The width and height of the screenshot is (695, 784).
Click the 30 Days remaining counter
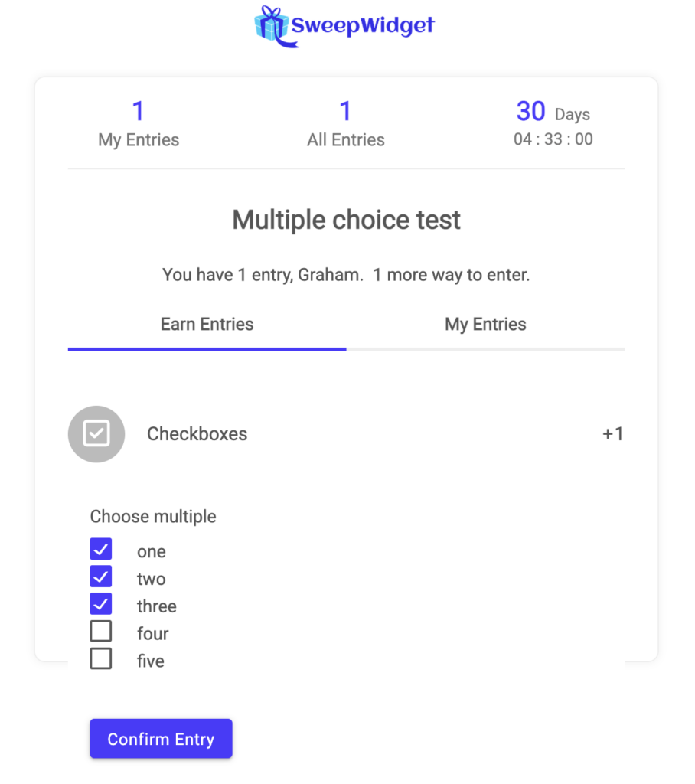(x=553, y=113)
